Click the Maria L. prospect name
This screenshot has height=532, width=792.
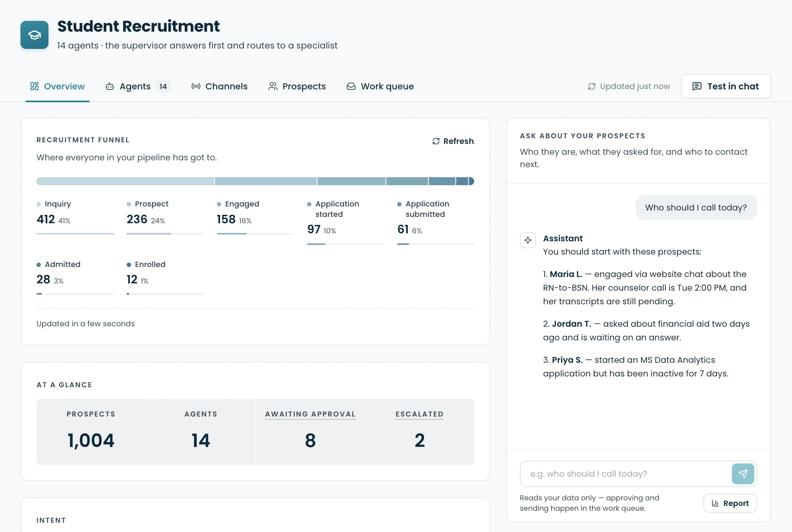(566, 274)
